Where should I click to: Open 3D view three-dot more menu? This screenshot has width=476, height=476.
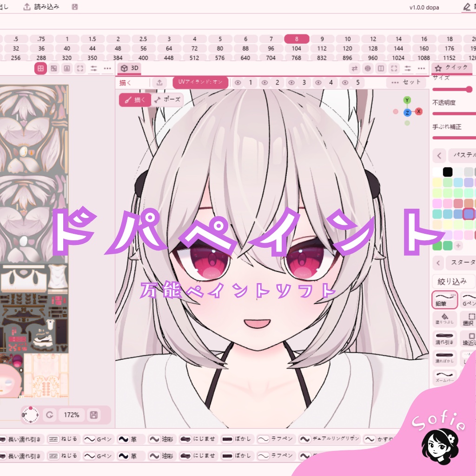point(421,69)
